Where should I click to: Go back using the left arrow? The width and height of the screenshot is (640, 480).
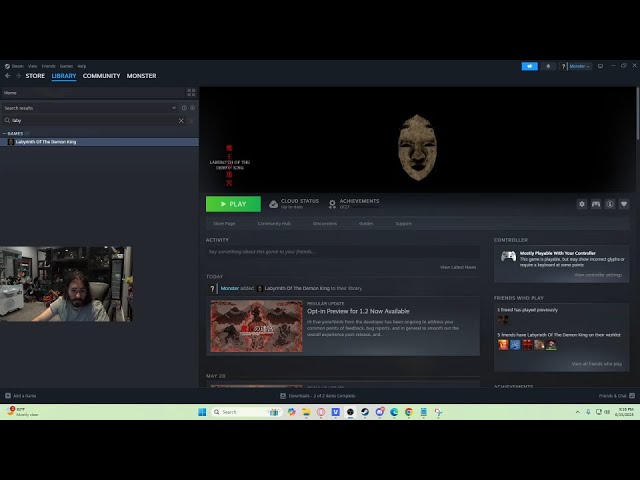[7, 76]
